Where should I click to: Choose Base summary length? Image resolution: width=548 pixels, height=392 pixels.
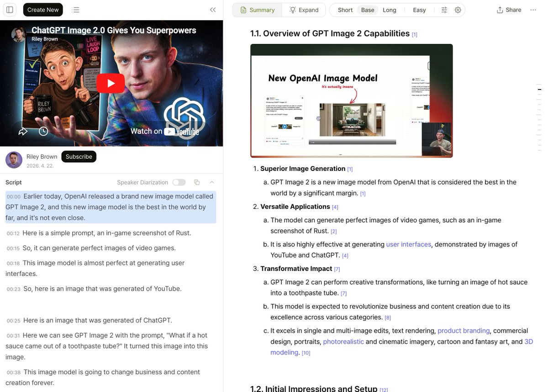pyautogui.click(x=368, y=10)
